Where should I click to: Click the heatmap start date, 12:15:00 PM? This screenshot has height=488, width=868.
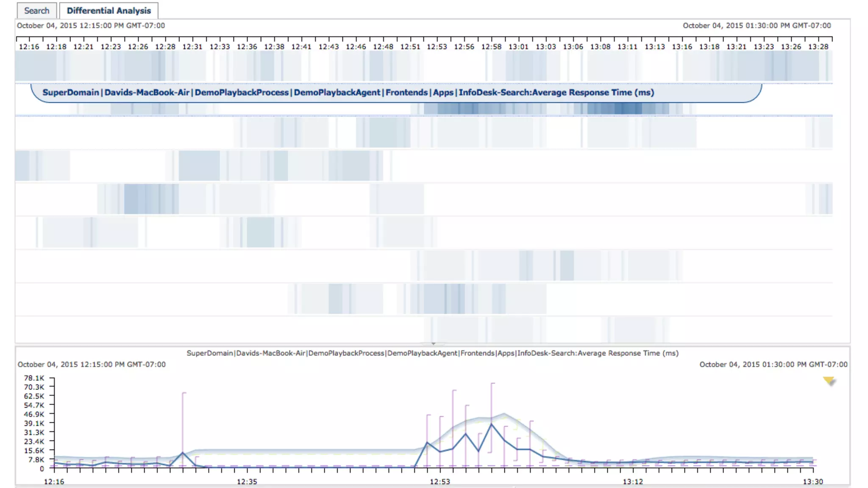[x=91, y=25]
